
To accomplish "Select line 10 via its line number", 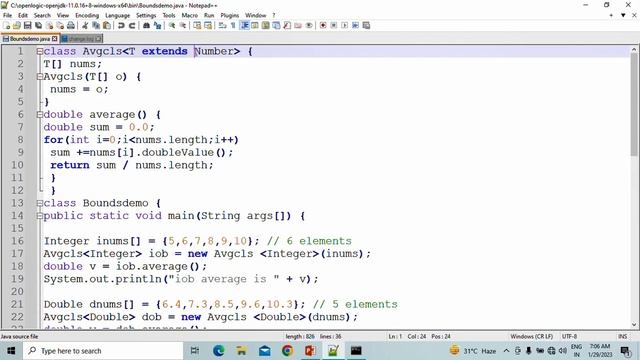I will pyautogui.click(x=17, y=165).
